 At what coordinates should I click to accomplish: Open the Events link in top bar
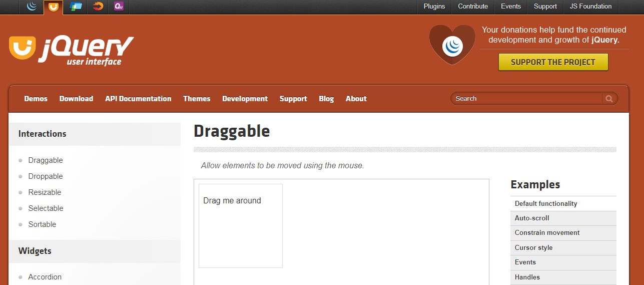coord(511,7)
